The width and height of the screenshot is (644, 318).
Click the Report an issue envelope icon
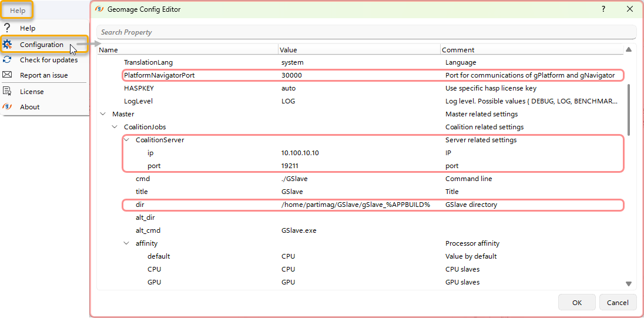[7, 75]
